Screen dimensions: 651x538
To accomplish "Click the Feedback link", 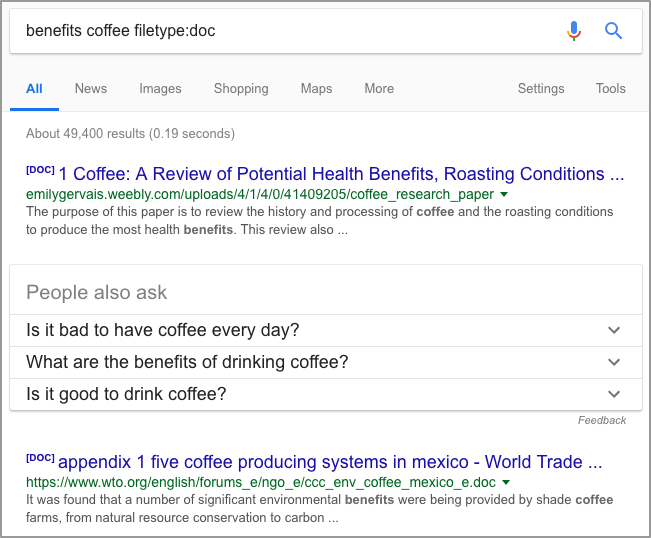I will [x=602, y=420].
